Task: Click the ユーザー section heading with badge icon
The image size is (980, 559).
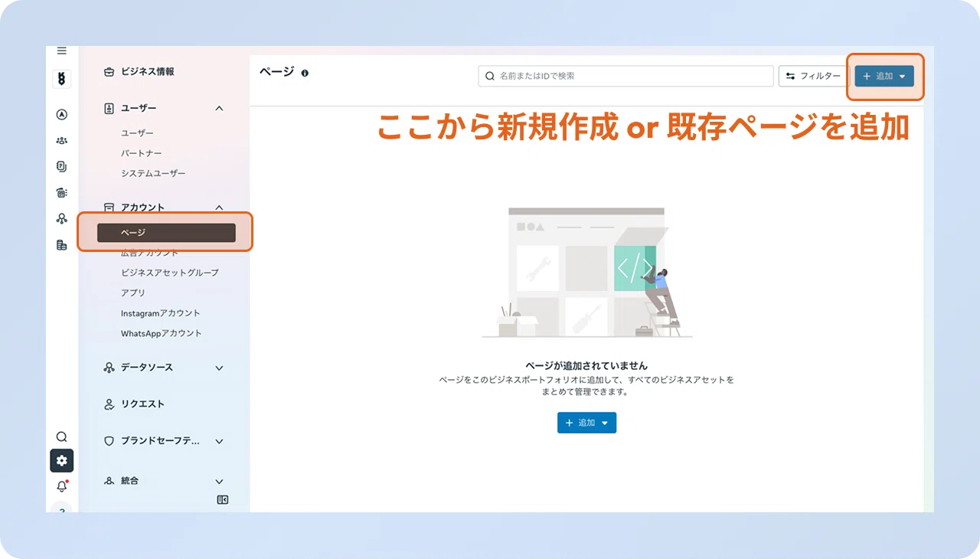Action: click(139, 109)
